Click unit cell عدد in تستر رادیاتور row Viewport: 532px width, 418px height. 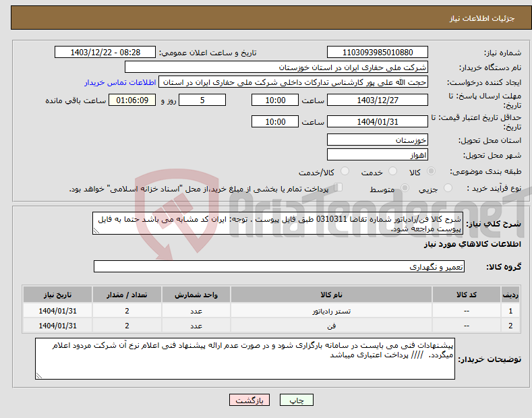(x=196, y=311)
